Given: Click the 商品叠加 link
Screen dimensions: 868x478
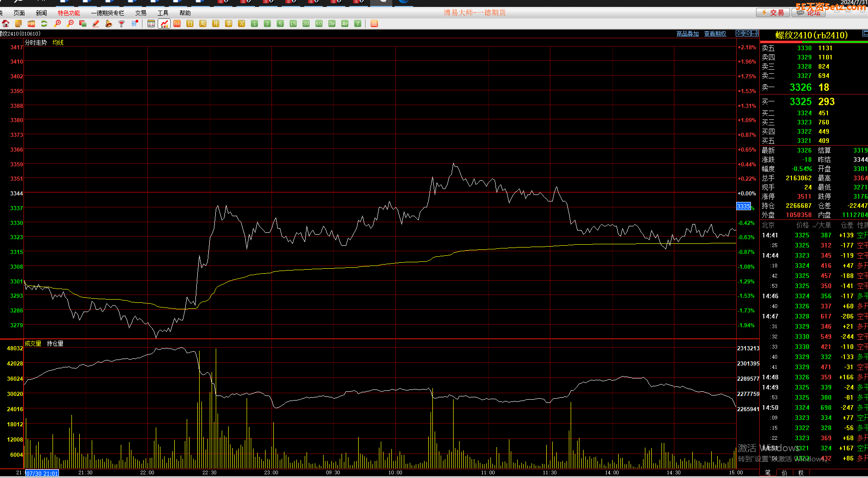Looking at the screenshot, I should point(687,34).
